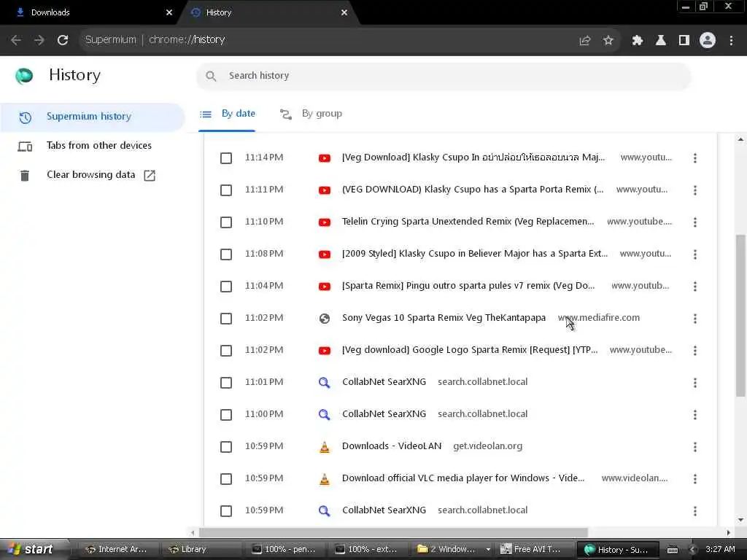Click the horizontal scrollbar thumb at bottom
The image size is (747, 560).
click(393, 532)
